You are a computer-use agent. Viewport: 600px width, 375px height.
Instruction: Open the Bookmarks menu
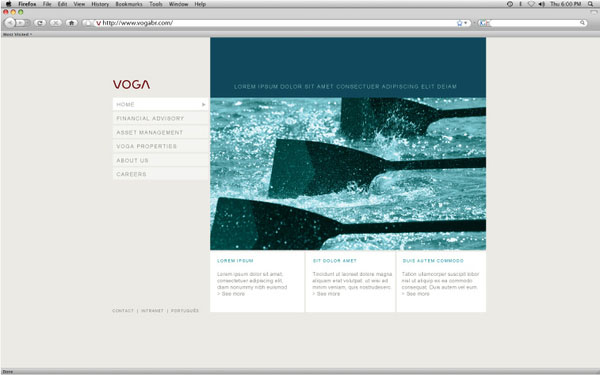coord(129,4)
